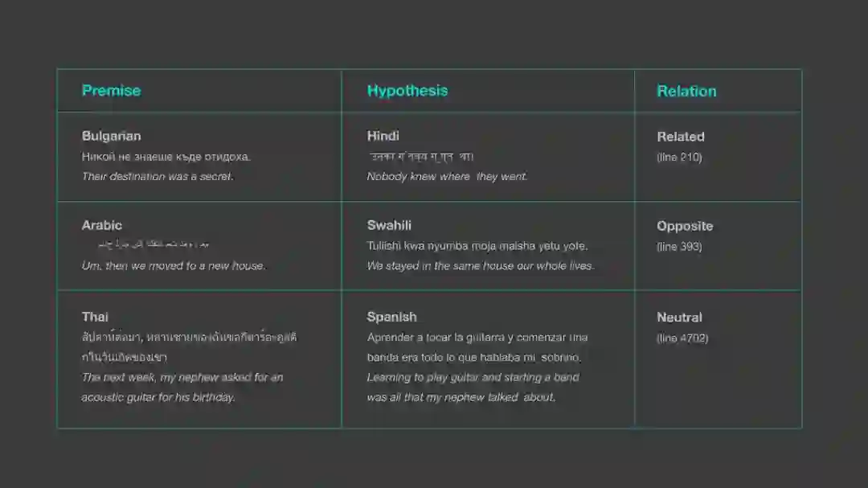Click the Neutral relation label

tap(679, 318)
